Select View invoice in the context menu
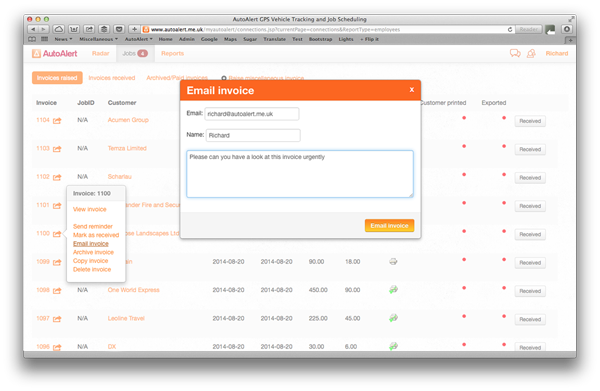 [90, 209]
